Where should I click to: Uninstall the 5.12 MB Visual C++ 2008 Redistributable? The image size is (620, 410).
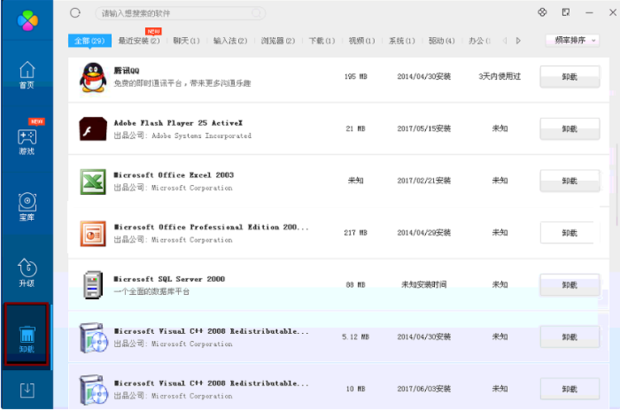coord(570,337)
